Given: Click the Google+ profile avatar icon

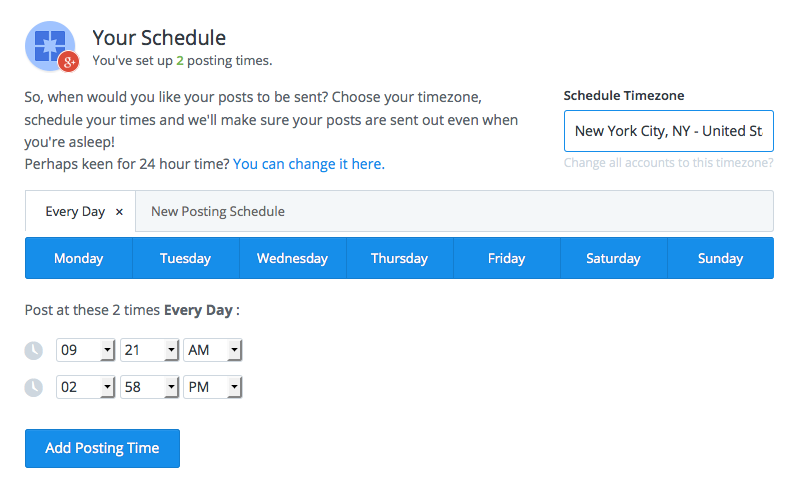Looking at the screenshot, I should (x=50, y=46).
